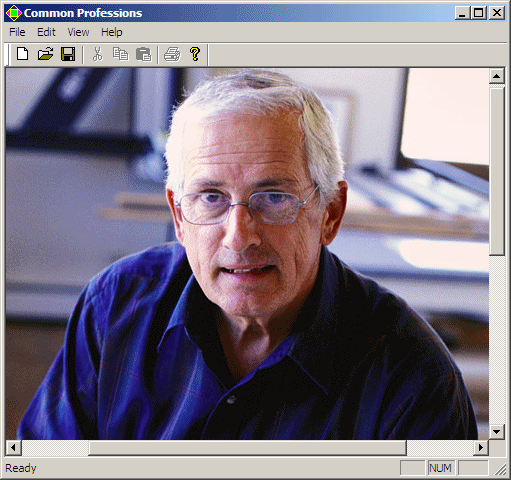
Task: Click the Copy toolbar icon
Action: click(120, 54)
